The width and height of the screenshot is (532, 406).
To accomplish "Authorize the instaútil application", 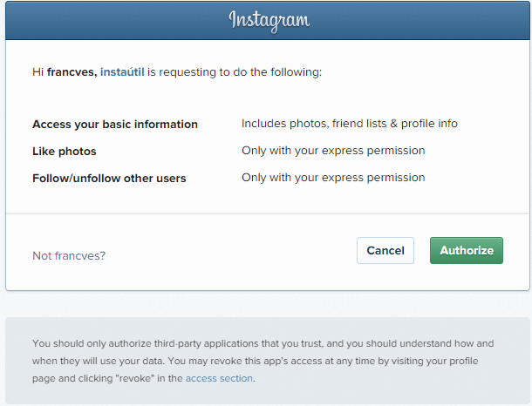I will [467, 250].
